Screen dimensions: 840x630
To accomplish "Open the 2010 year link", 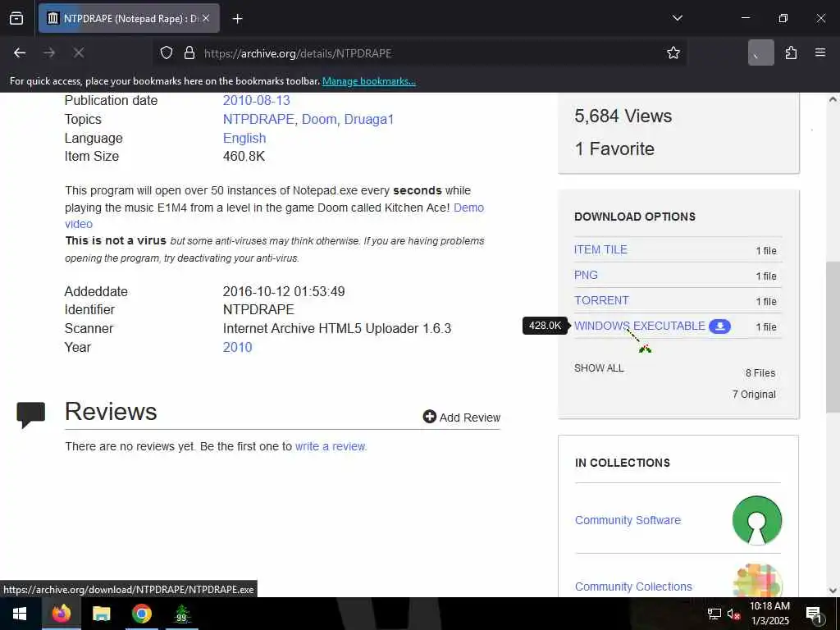I will [237, 347].
